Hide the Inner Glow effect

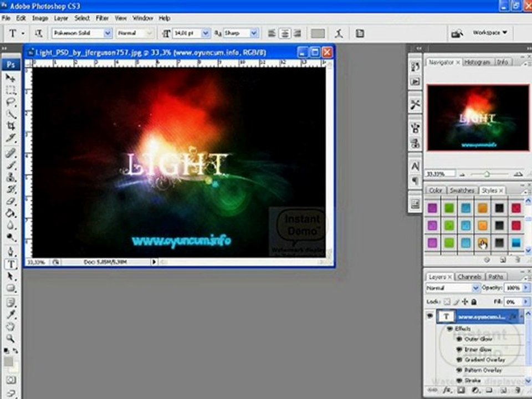[460, 349]
